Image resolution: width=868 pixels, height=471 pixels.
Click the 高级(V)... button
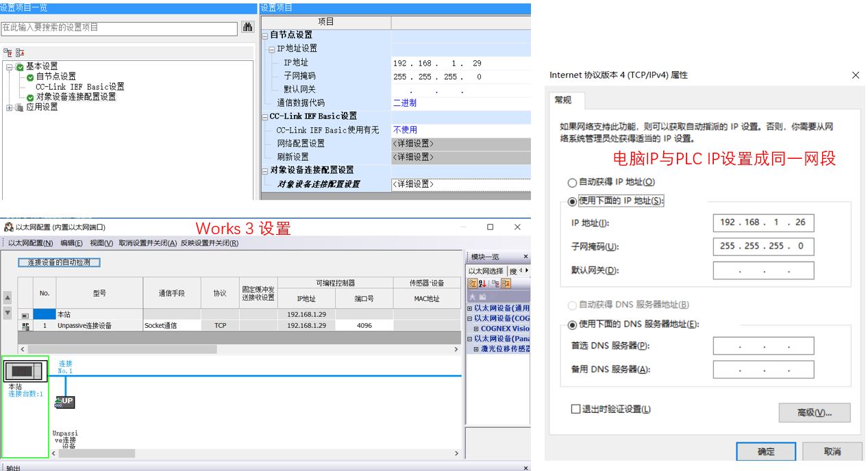click(x=814, y=413)
